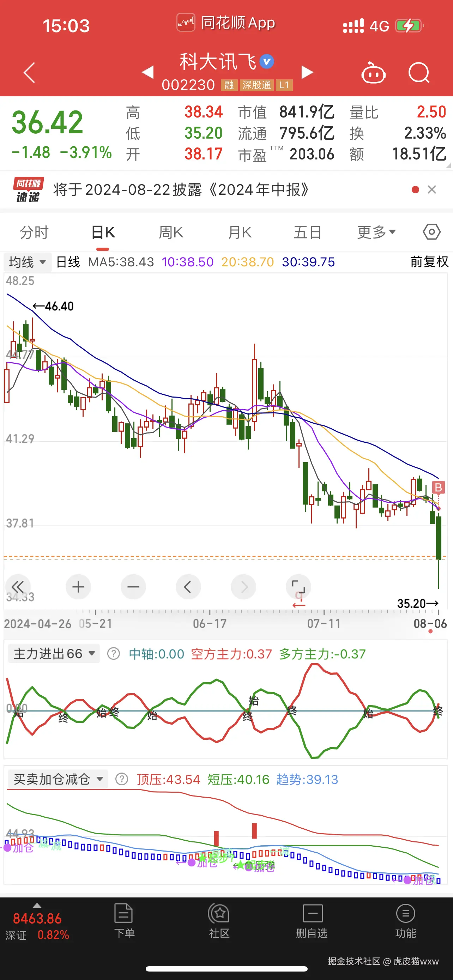
Task: Open the AI robot assistant icon
Action: 373,73
